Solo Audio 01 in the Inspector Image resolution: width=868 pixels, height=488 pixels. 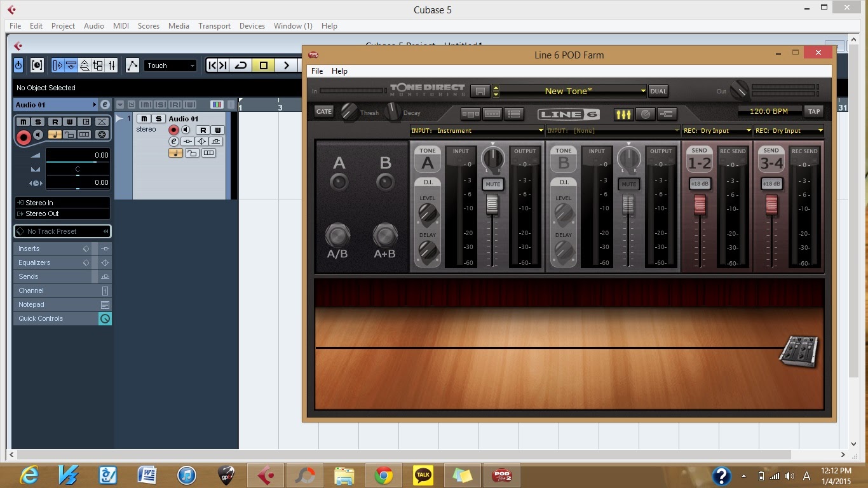[x=38, y=121]
